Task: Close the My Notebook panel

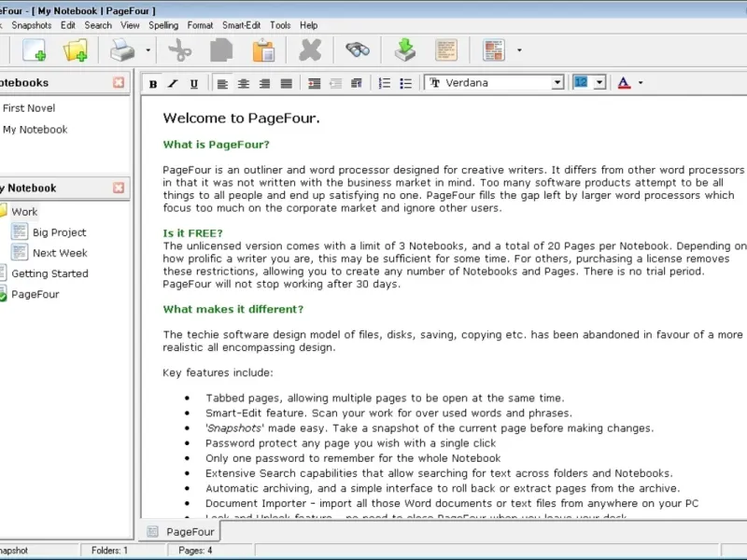Action: [119, 188]
